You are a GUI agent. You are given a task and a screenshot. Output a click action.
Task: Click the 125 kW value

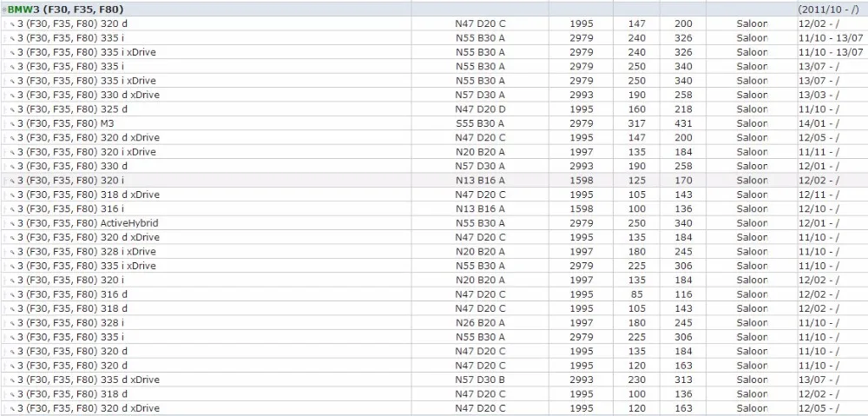tap(636, 181)
